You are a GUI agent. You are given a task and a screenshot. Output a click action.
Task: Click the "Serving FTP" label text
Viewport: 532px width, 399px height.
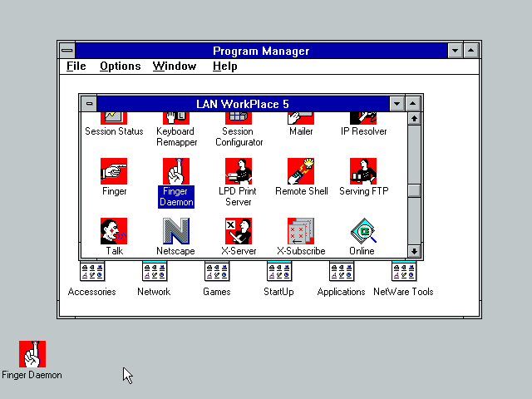click(364, 191)
